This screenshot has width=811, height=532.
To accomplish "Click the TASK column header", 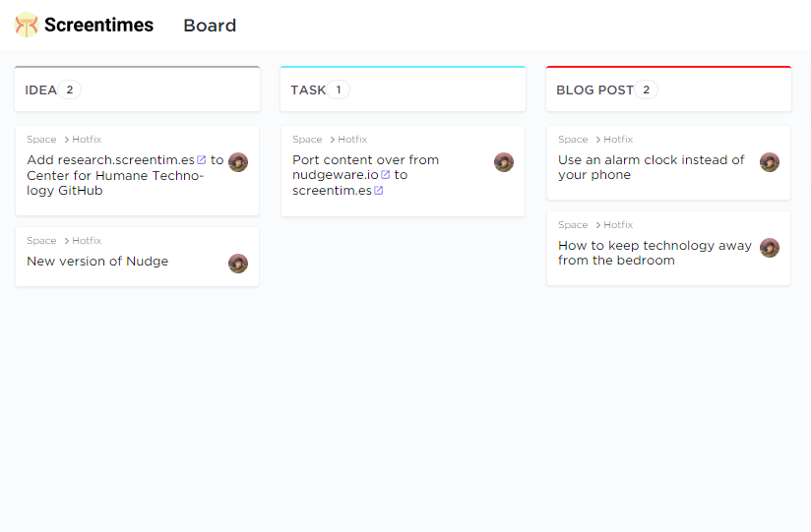I will [403, 89].
